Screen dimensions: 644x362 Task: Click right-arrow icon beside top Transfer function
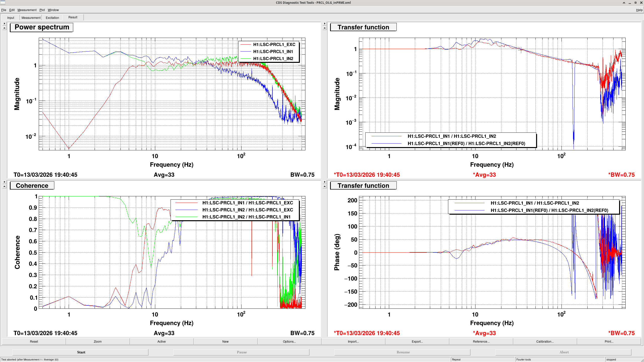pos(325,23)
